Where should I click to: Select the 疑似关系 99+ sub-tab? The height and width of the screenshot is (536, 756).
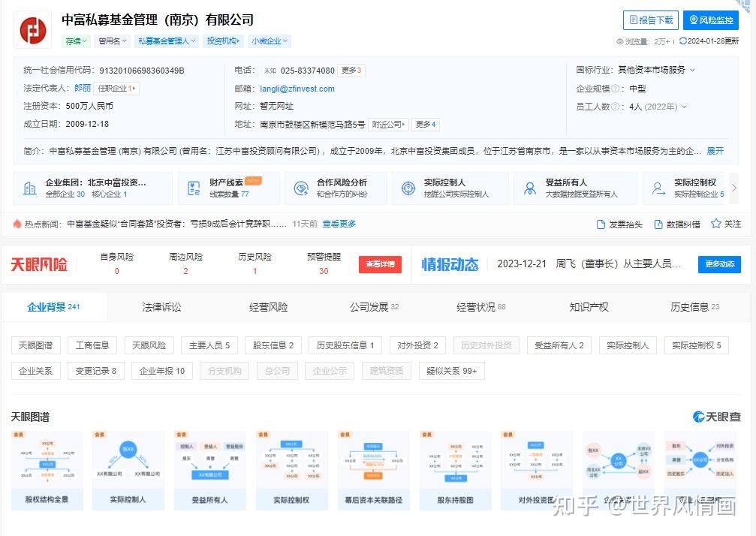click(x=452, y=371)
